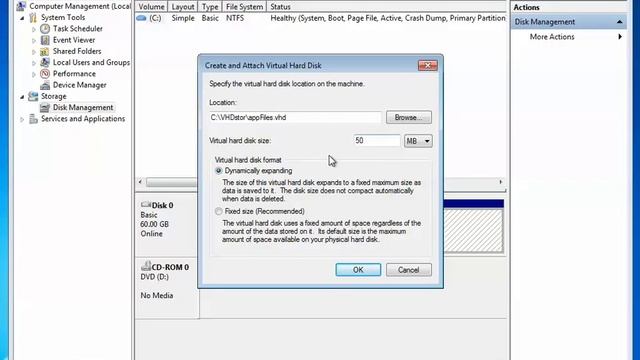Click the Disk 0 drive icon
The width and height of the screenshot is (640, 360).
(x=145, y=204)
